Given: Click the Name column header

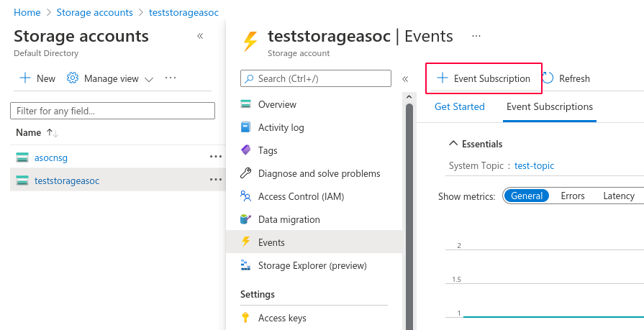Looking at the screenshot, I should [28, 132].
